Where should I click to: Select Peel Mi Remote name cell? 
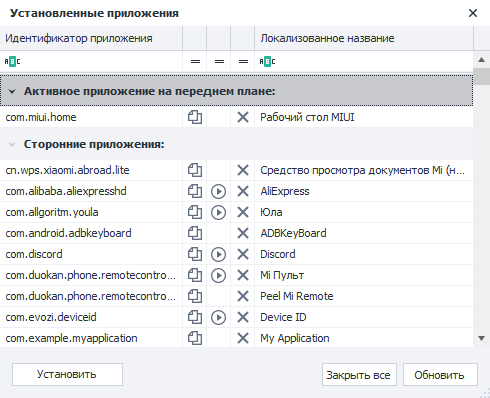pyautogui.click(x=364, y=296)
